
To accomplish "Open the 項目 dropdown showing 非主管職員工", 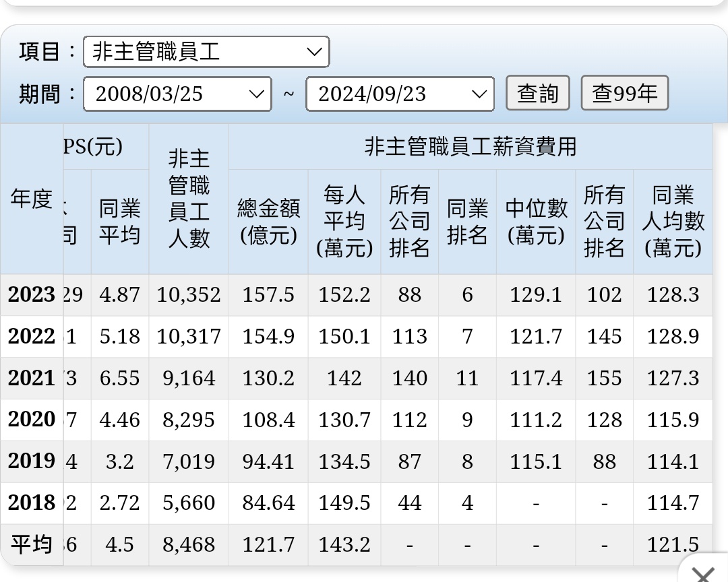I will pyautogui.click(x=206, y=52).
